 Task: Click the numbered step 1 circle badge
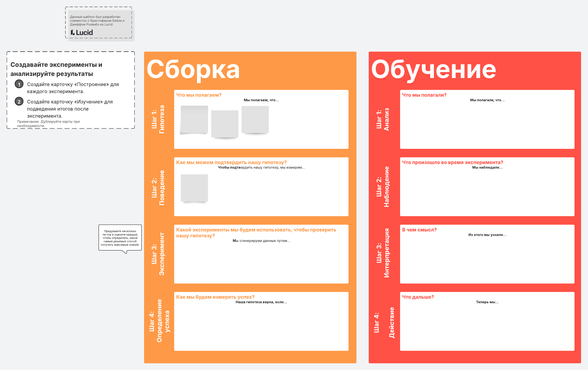pyautogui.click(x=19, y=84)
